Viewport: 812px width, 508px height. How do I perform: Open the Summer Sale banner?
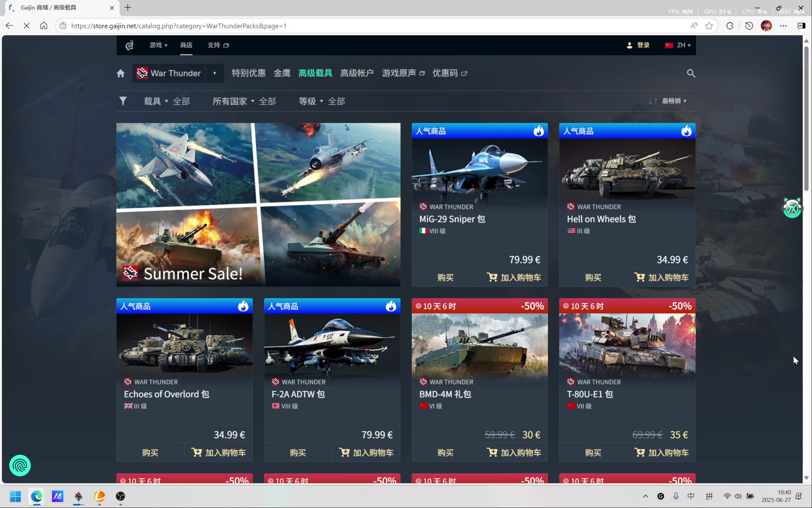point(258,204)
